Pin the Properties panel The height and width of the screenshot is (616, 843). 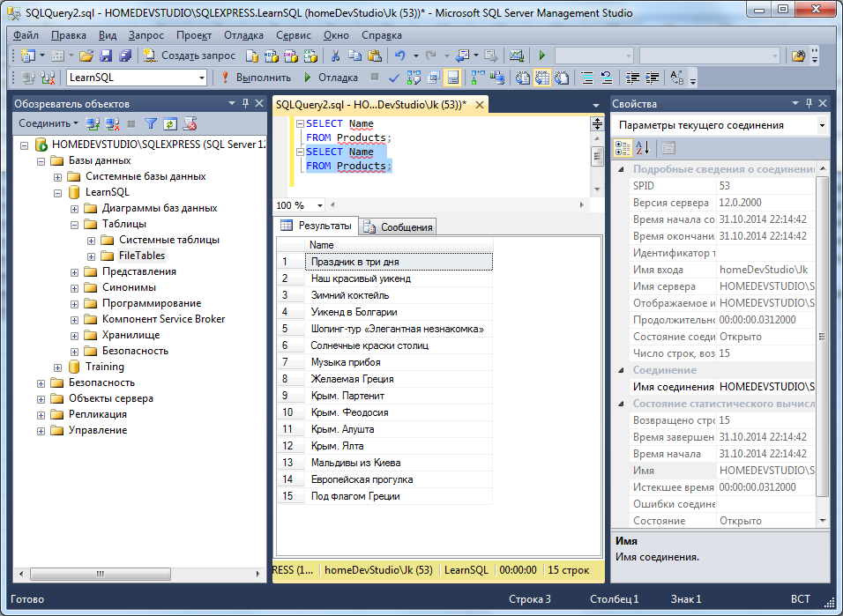click(809, 103)
